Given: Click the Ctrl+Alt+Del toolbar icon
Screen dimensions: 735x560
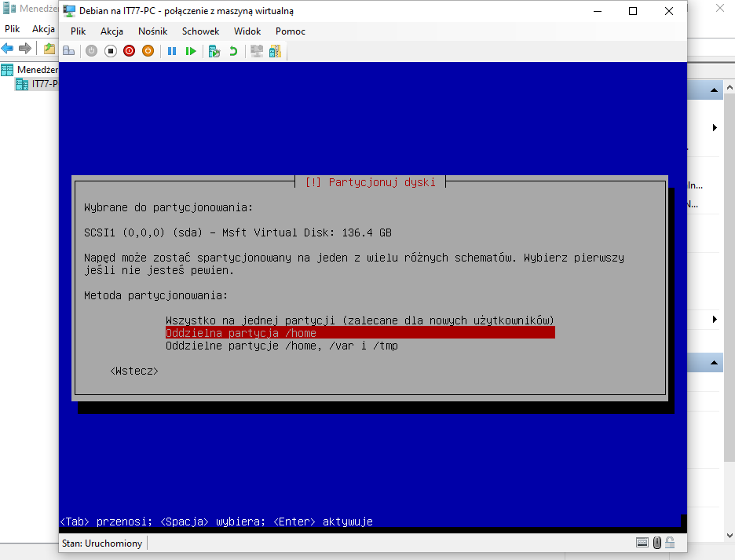Looking at the screenshot, I should tap(69, 51).
